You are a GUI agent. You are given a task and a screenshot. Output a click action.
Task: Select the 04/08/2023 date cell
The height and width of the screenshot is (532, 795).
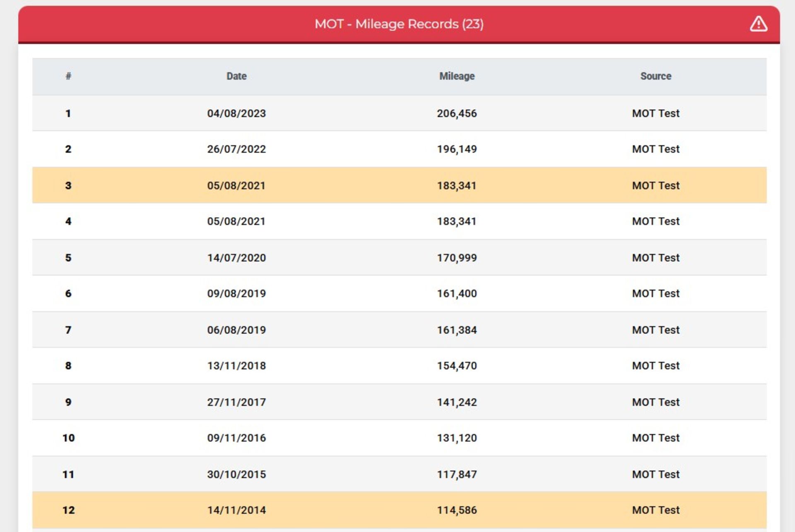pos(236,113)
